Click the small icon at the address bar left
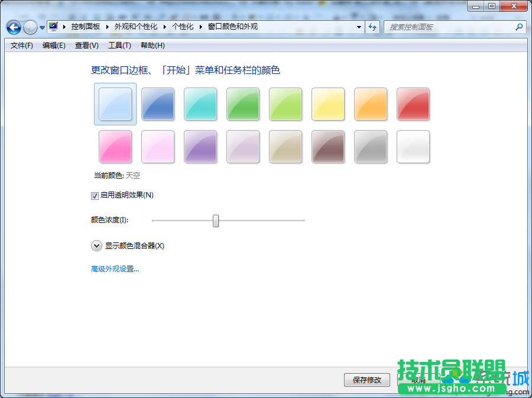Image resolution: width=532 pixels, height=398 pixels. pos(52,27)
